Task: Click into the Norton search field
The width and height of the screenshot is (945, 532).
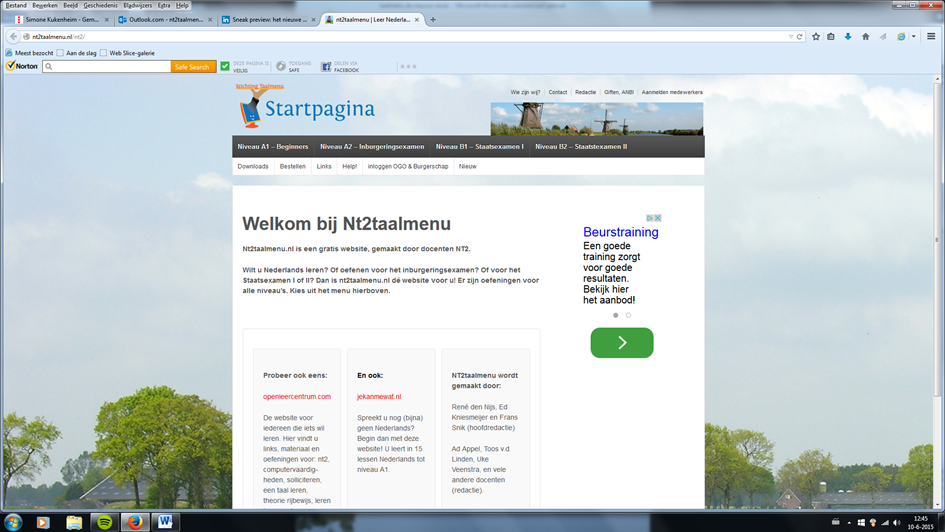Action: pos(106,67)
